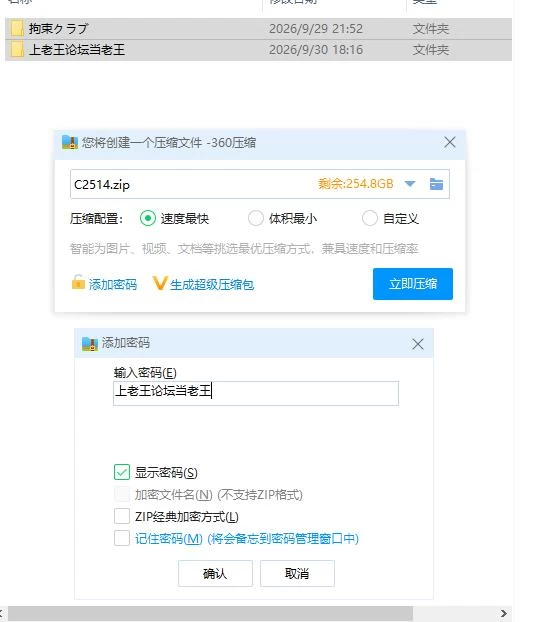Click the open lock icon beside 添加密码
This screenshot has height=622, width=558.
tap(78, 282)
